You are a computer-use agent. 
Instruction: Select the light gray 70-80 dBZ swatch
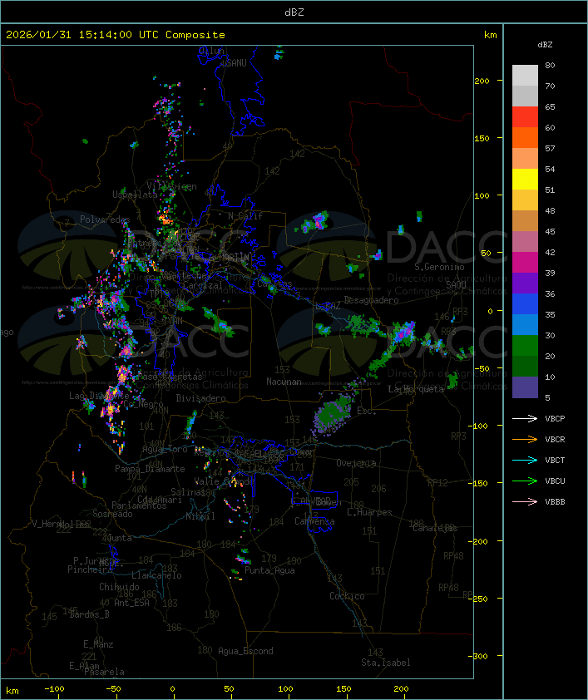click(x=525, y=76)
